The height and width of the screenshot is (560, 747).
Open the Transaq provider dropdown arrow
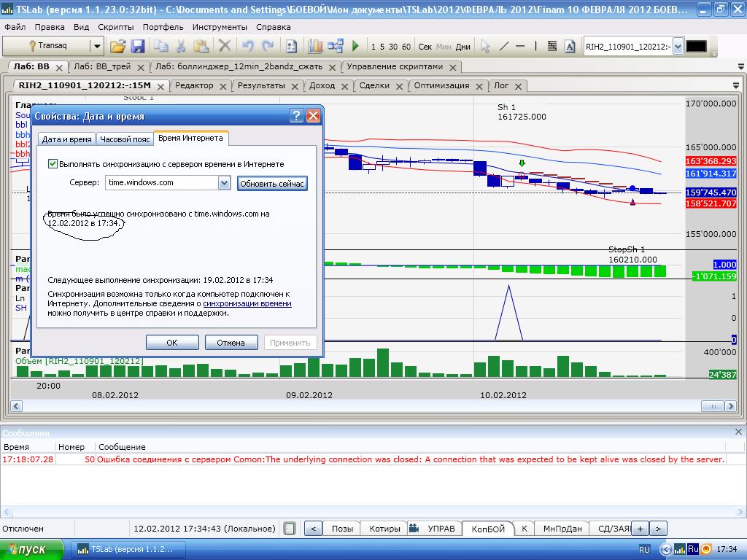(96, 46)
